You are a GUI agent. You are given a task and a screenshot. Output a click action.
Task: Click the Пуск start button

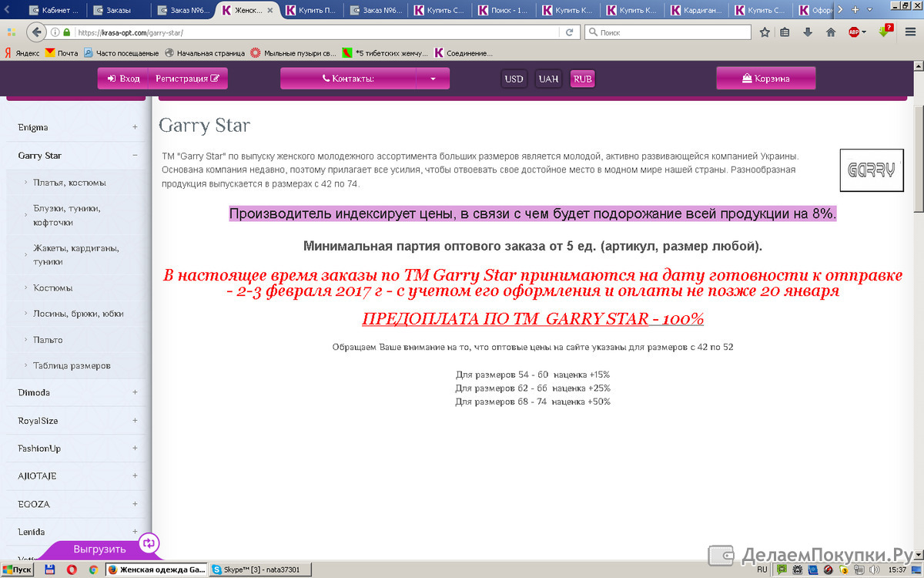tap(17, 570)
